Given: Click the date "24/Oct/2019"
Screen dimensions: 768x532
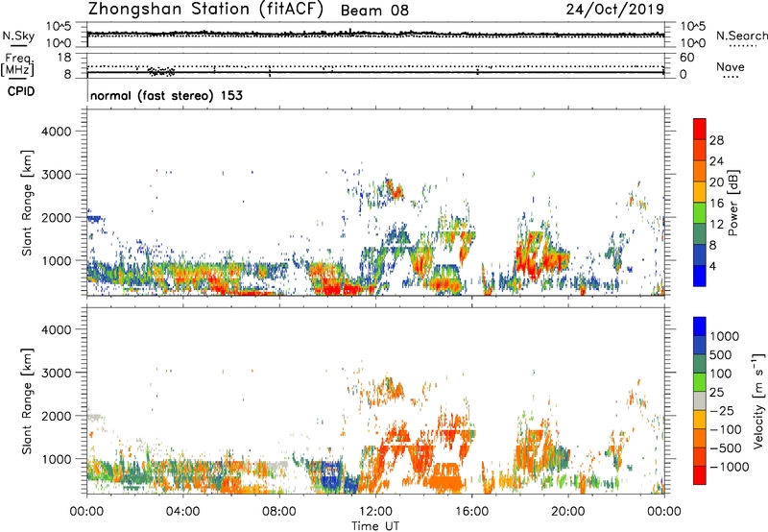Looking at the screenshot, I should pos(615,9).
